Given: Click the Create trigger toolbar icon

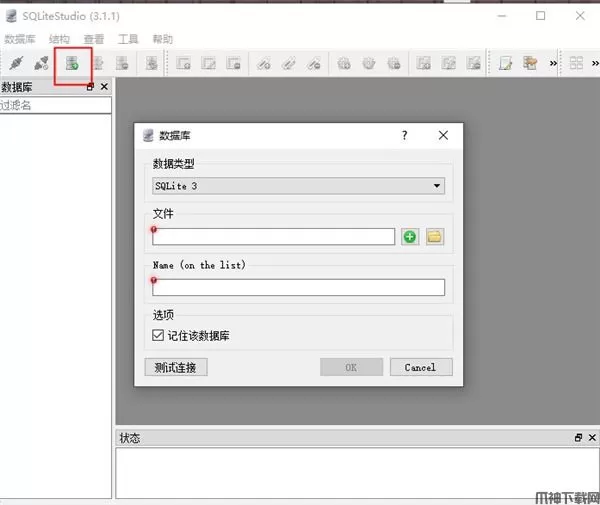Looking at the screenshot, I should pos(344,63).
